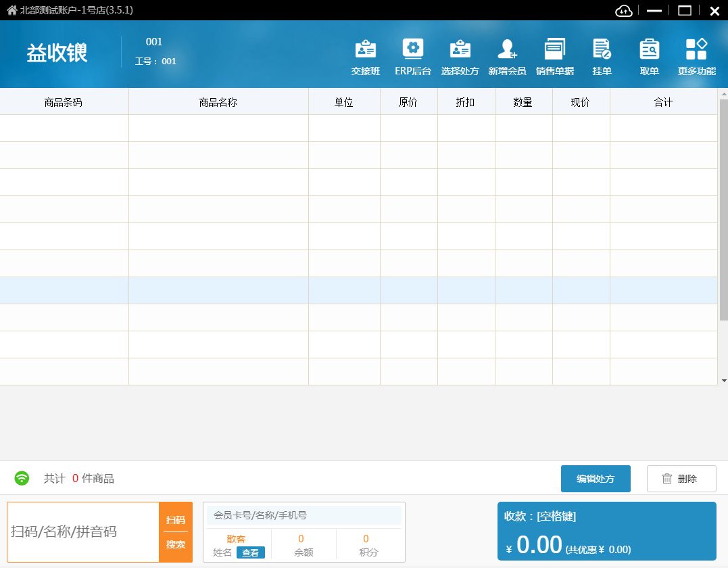Open the ERP后台 backend icon
The width and height of the screenshot is (728, 568).
click(413, 57)
